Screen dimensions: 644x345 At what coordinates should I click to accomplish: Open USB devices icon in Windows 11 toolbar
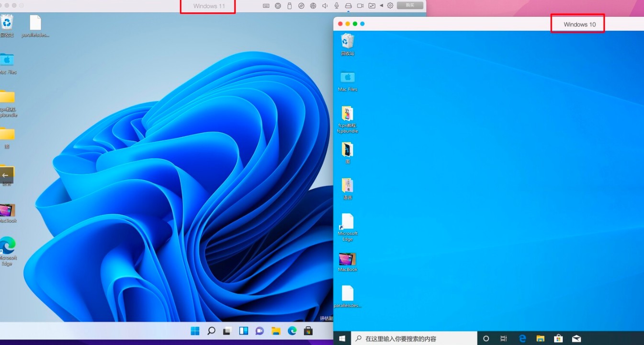(289, 6)
